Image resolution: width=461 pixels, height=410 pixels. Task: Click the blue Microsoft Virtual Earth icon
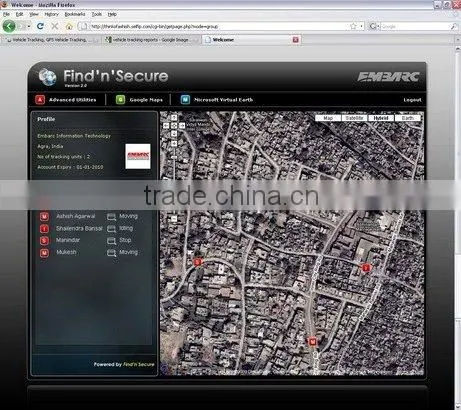(x=185, y=100)
